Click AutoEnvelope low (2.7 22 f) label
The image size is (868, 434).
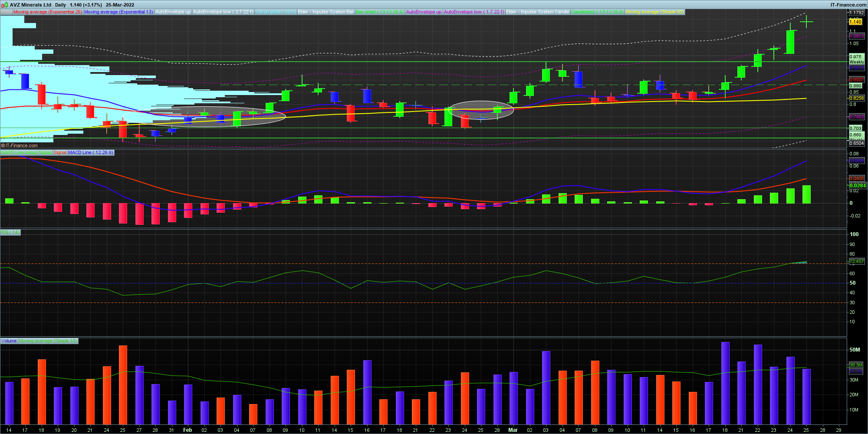223,12
